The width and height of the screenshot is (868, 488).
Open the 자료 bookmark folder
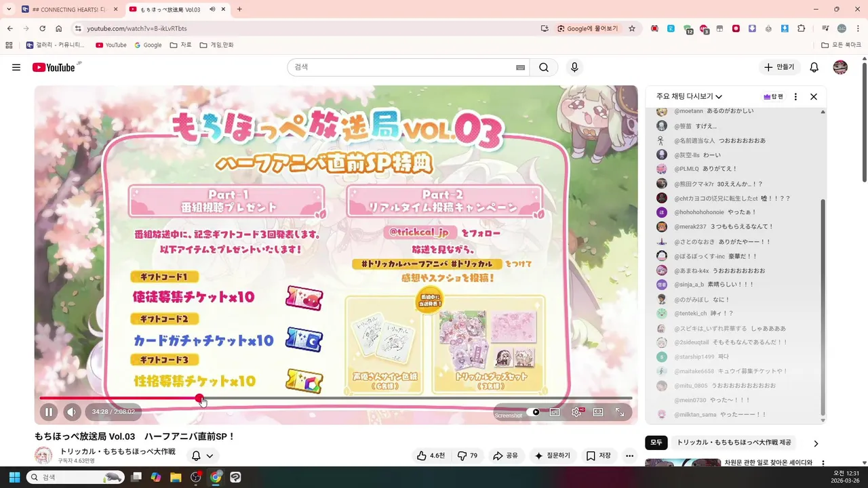coord(180,45)
